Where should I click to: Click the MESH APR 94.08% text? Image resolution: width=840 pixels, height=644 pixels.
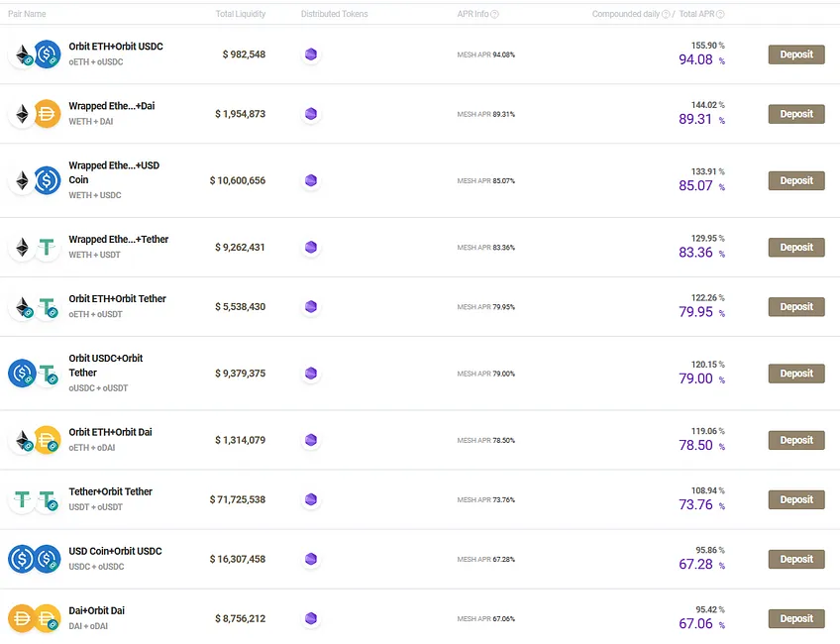coord(486,54)
